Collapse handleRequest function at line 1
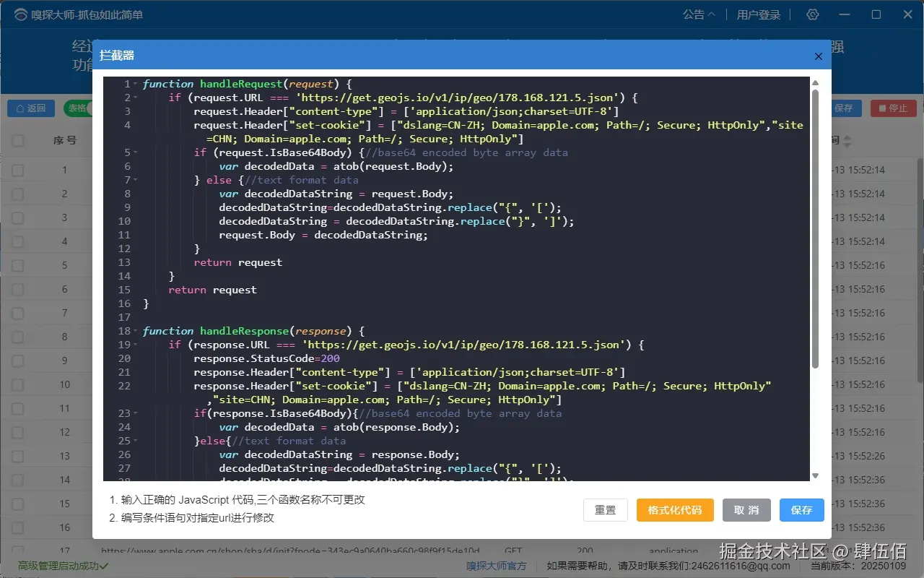Image resolution: width=924 pixels, height=578 pixels. pos(136,84)
